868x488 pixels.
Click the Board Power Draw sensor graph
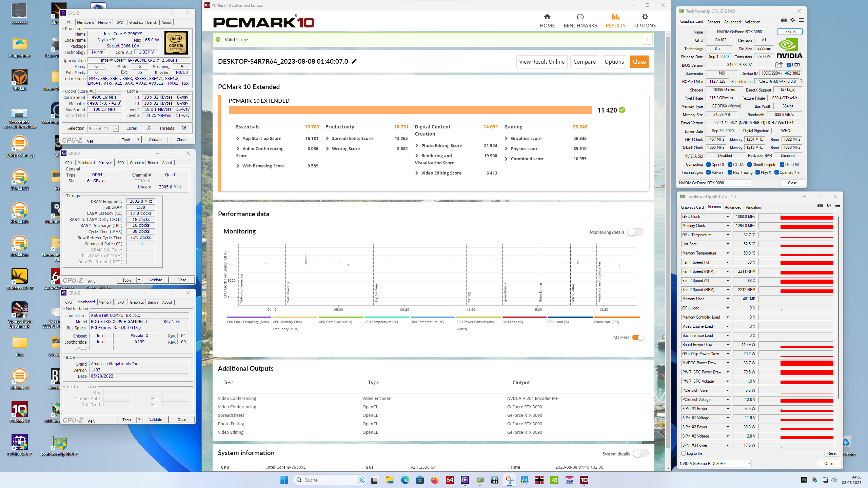(796, 345)
